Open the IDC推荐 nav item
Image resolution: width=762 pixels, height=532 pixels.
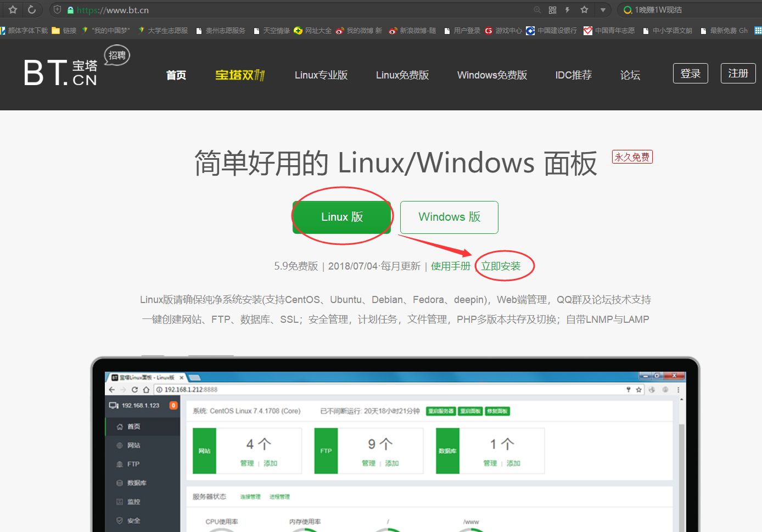pyautogui.click(x=573, y=75)
